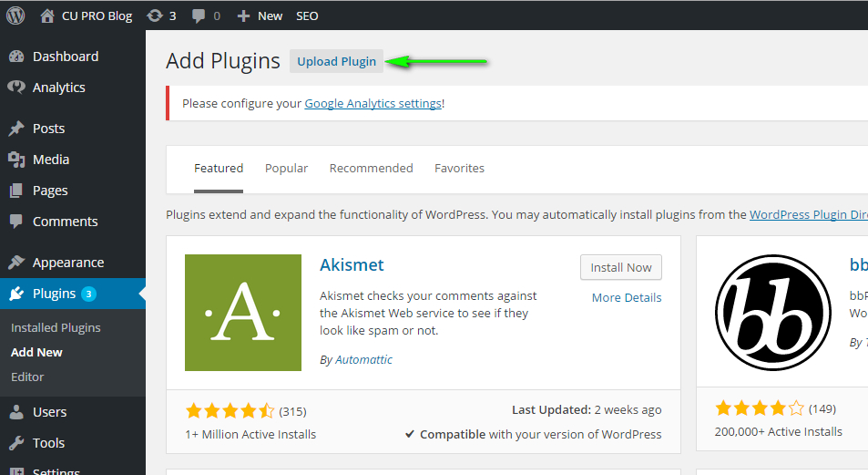The height and width of the screenshot is (475, 868).
Task: Open the Dashboard menu item
Action: [x=66, y=57]
